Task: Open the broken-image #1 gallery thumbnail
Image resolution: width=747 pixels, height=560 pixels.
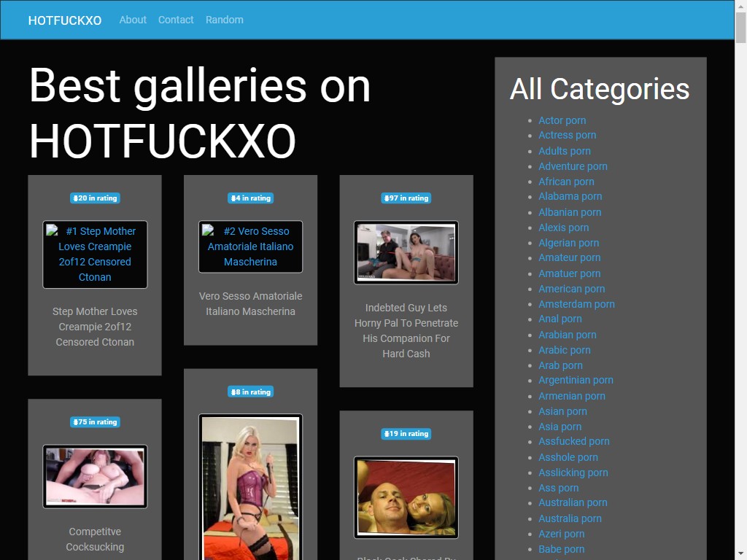Action: click(95, 254)
